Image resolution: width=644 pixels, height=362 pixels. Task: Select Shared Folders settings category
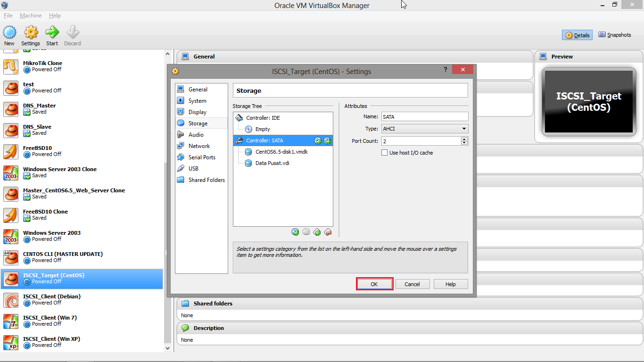pyautogui.click(x=201, y=180)
